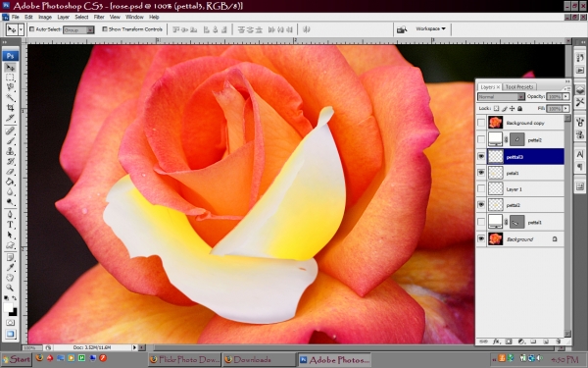Viewport: 588px width, 368px height.
Task: Select the Blur tool
Action: 10,192
